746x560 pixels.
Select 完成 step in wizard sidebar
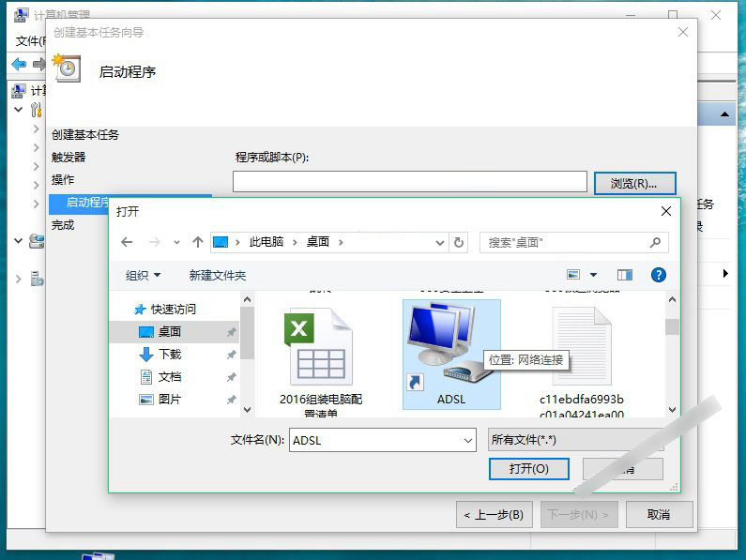coord(63,224)
